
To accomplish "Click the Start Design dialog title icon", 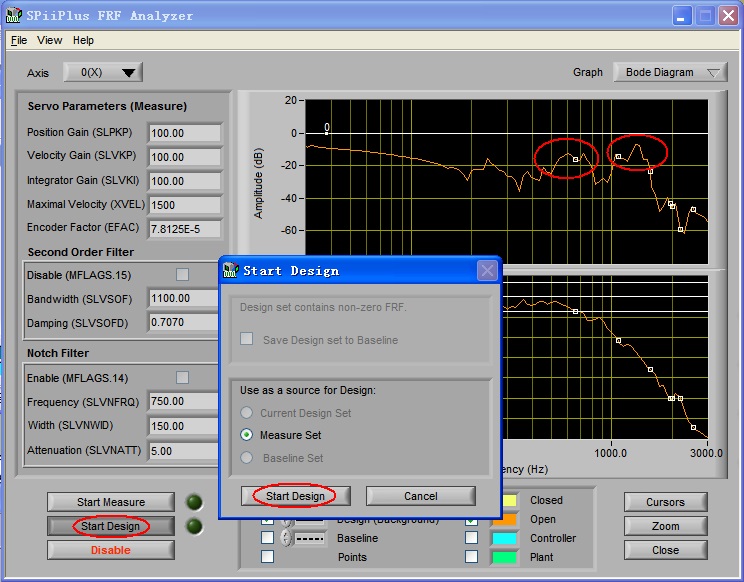I will pos(230,270).
